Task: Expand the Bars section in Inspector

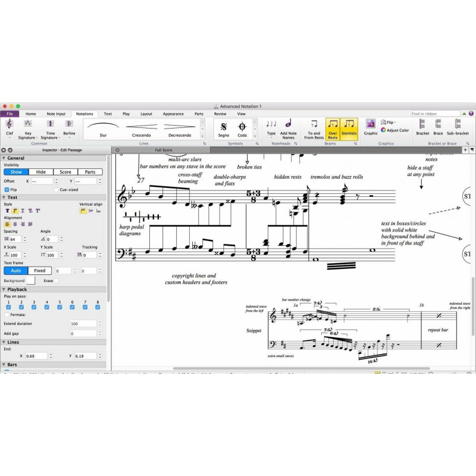Action: tap(5, 364)
